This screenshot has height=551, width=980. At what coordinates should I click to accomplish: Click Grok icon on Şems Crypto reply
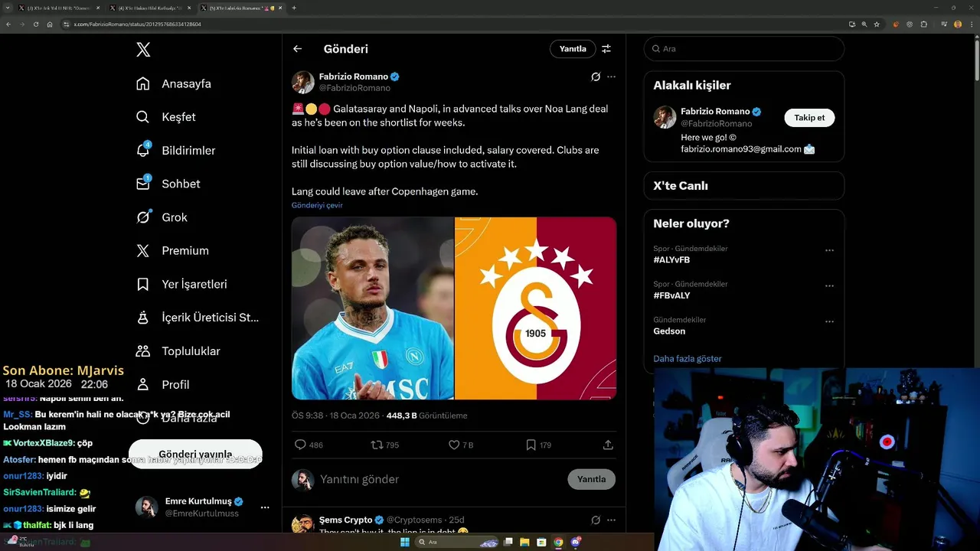pos(596,520)
